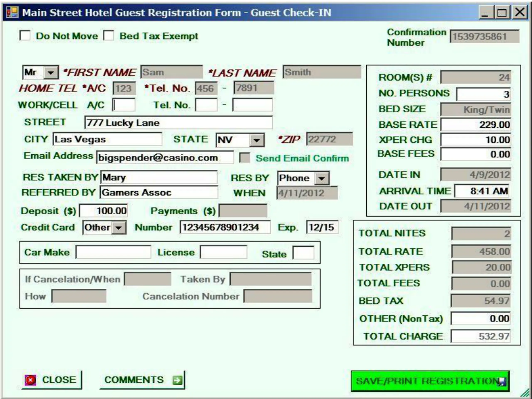Viewport: 532px width, 399px height.
Task: Click the Street field with 777 Lucky Lane
Action: tap(179, 123)
